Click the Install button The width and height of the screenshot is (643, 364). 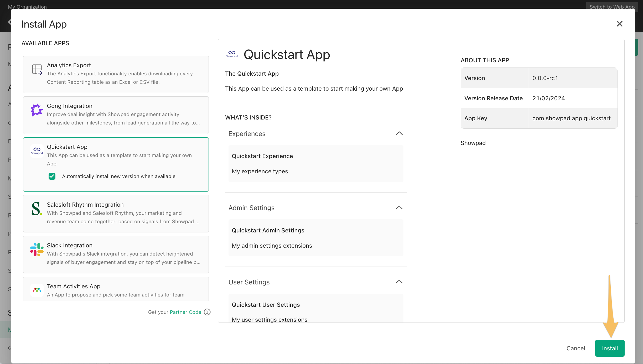click(610, 348)
